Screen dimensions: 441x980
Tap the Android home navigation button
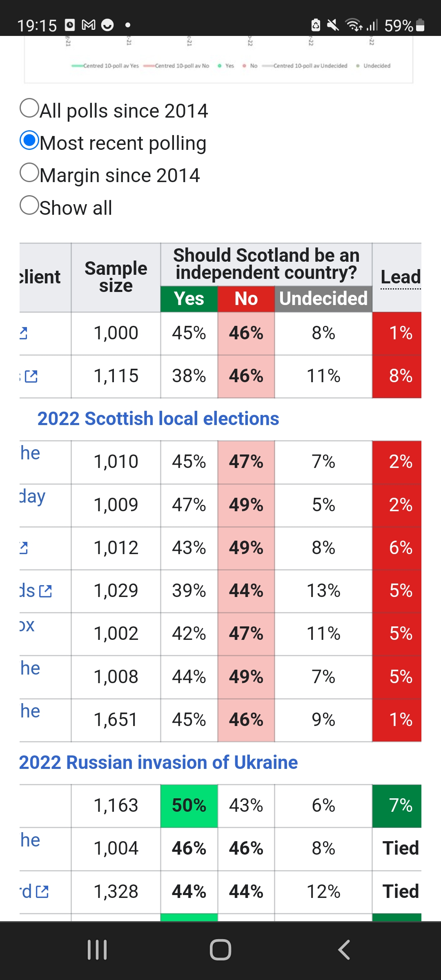tap(220, 950)
